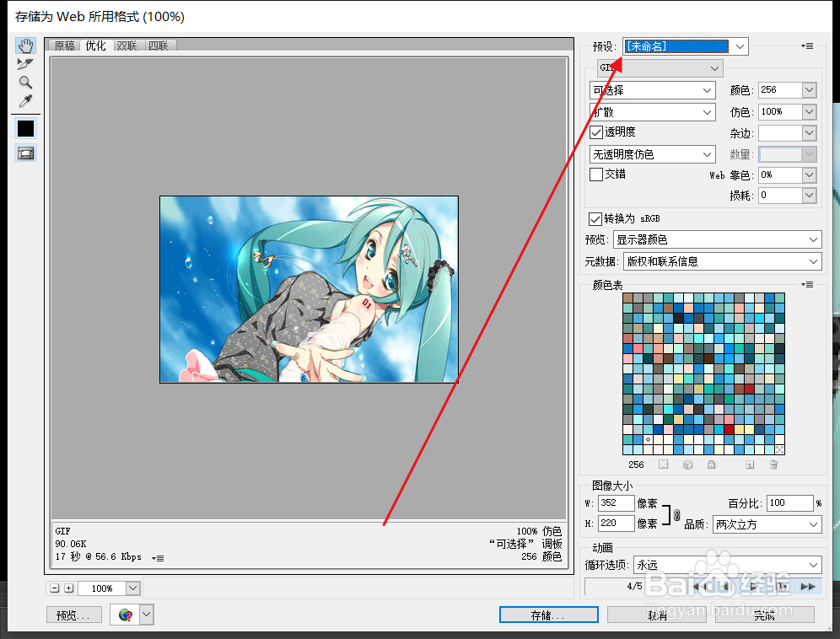The height and width of the screenshot is (639, 840).
Task: Open the 循环选项 永远 dropdown
Action: [728, 565]
